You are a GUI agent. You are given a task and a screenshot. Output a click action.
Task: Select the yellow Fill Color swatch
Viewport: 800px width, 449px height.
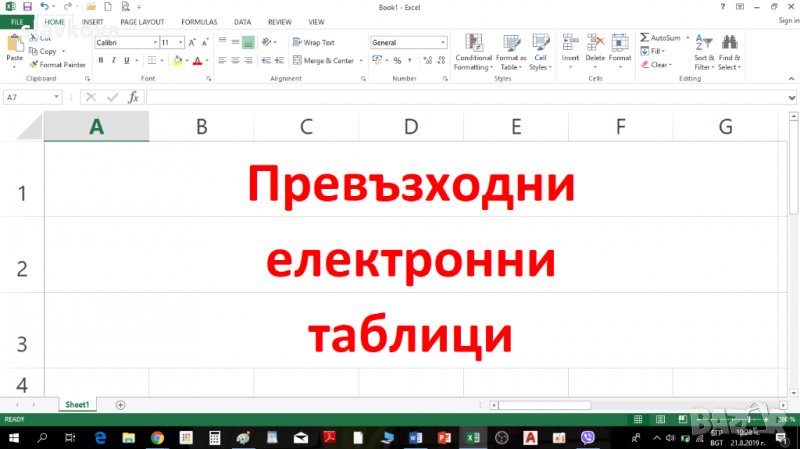click(x=176, y=60)
